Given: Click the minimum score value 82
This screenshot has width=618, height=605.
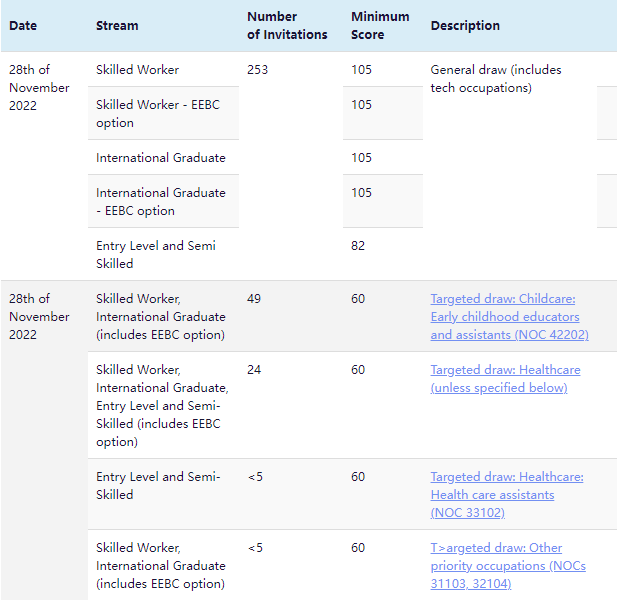Looking at the screenshot, I should point(358,246).
